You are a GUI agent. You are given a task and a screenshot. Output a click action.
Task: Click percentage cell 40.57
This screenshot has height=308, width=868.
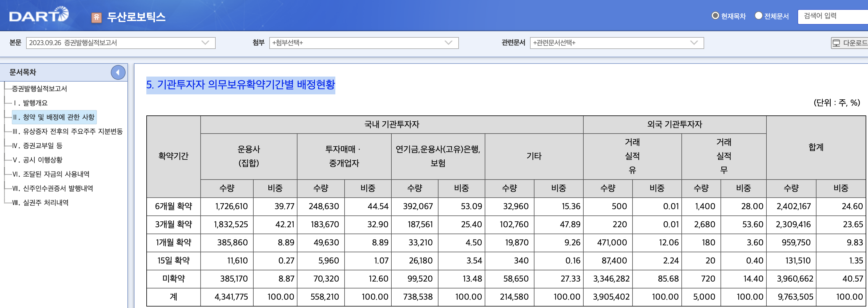coord(853,279)
